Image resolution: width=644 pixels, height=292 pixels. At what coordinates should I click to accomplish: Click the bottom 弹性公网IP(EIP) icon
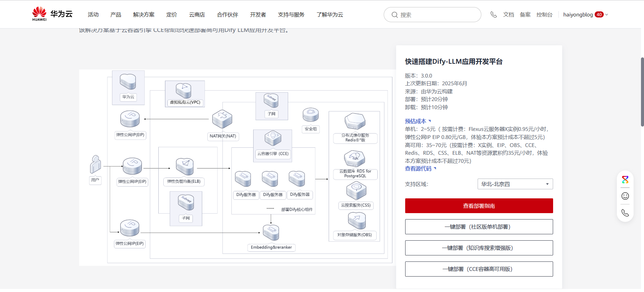click(129, 228)
